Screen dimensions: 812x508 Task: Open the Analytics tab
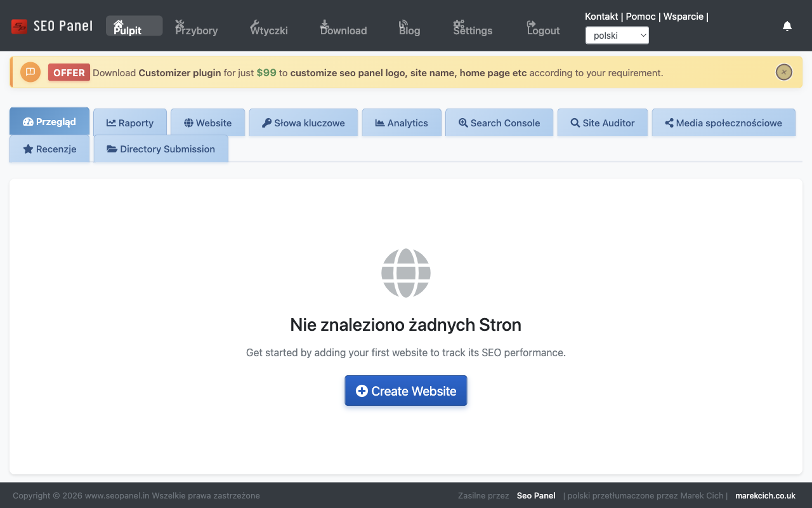(x=402, y=123)
